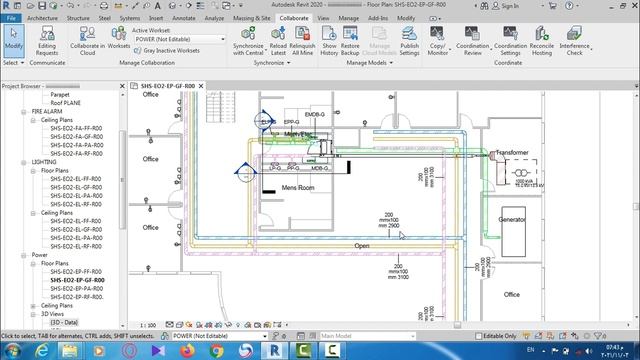
Task: Click Reload Latest
Action: coord(278,41)
